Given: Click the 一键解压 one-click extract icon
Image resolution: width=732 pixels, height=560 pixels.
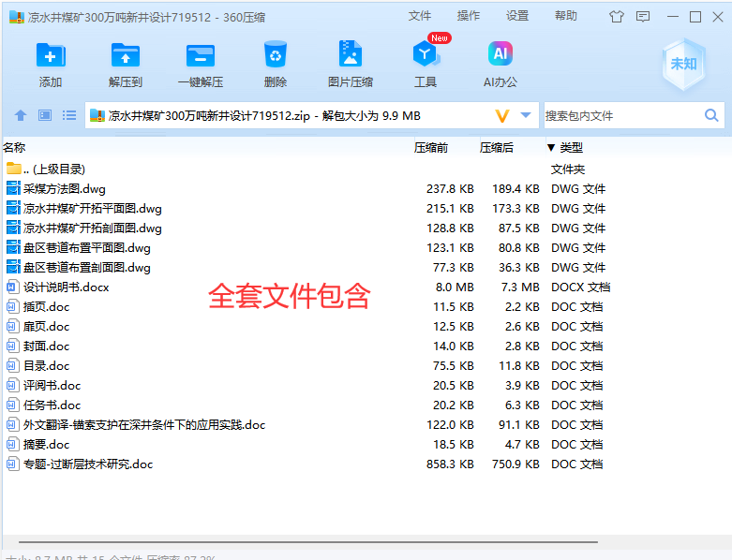Looking at the screenshot, I should (201, 55).
